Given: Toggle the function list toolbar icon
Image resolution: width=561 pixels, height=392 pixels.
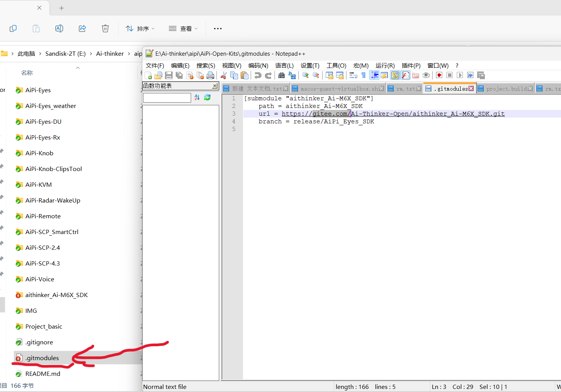Looking at the screenshot, I should click(x=406, y=75).
